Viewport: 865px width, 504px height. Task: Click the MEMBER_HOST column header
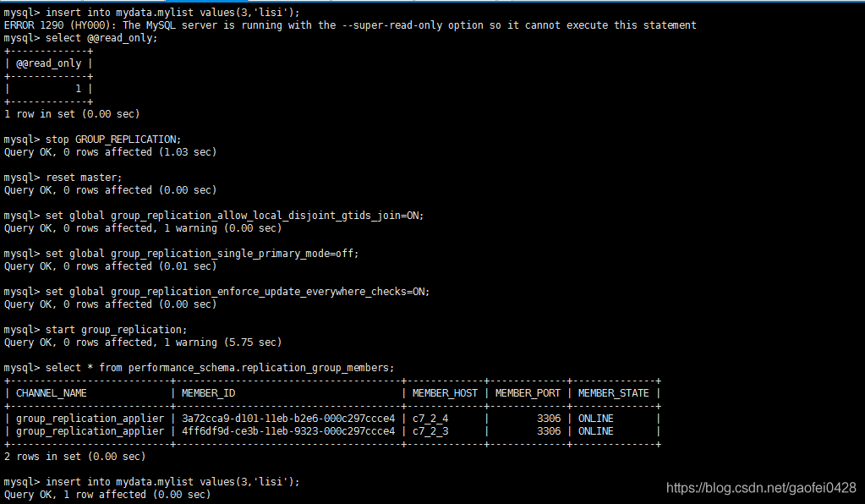click(x=445, y=393)
